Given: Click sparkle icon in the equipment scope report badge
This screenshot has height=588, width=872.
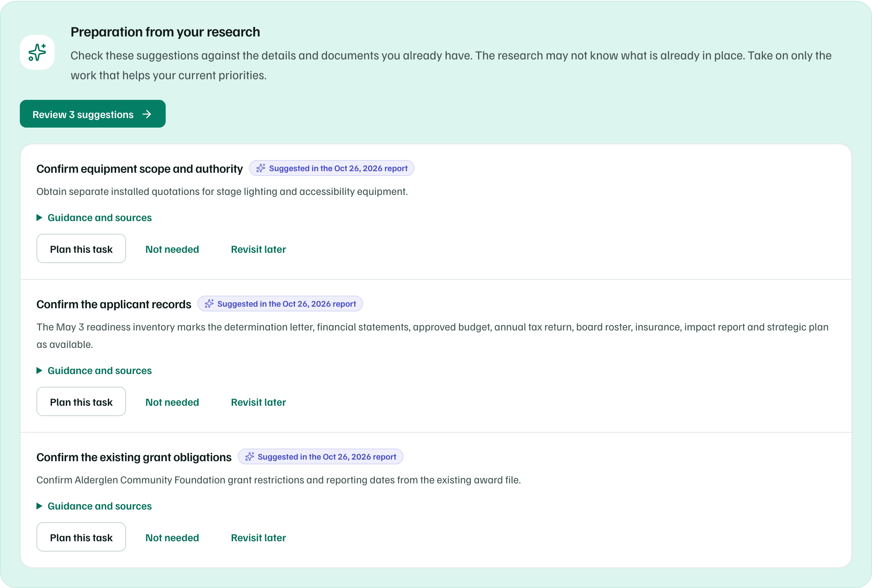Looking at the screenshot, I should click(261, 168).
